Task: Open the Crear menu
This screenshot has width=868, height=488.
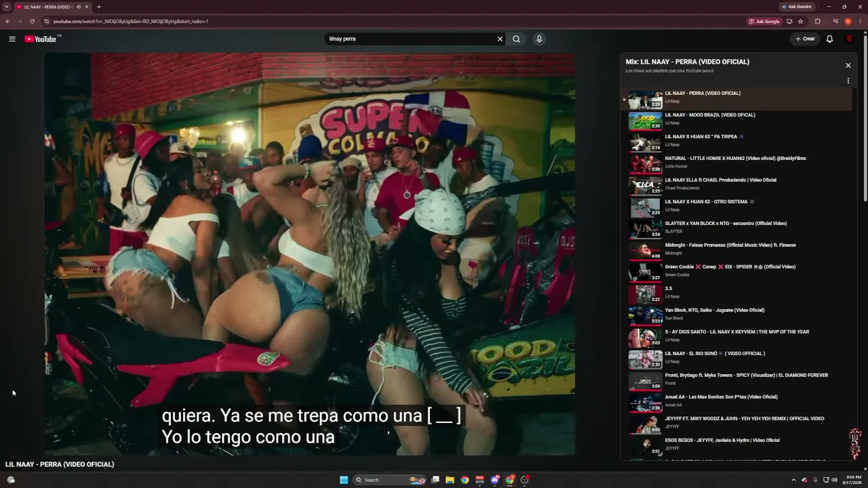Action: (x=805, y=39)
